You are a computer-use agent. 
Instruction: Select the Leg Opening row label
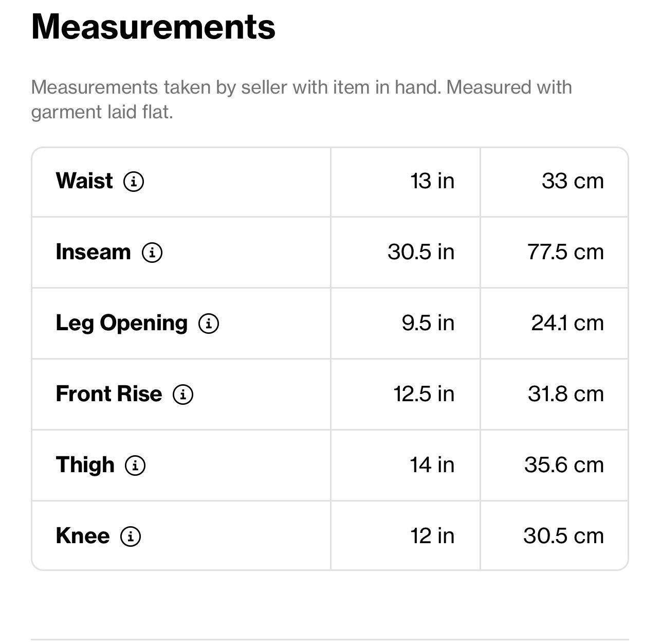tap(122, 324)
